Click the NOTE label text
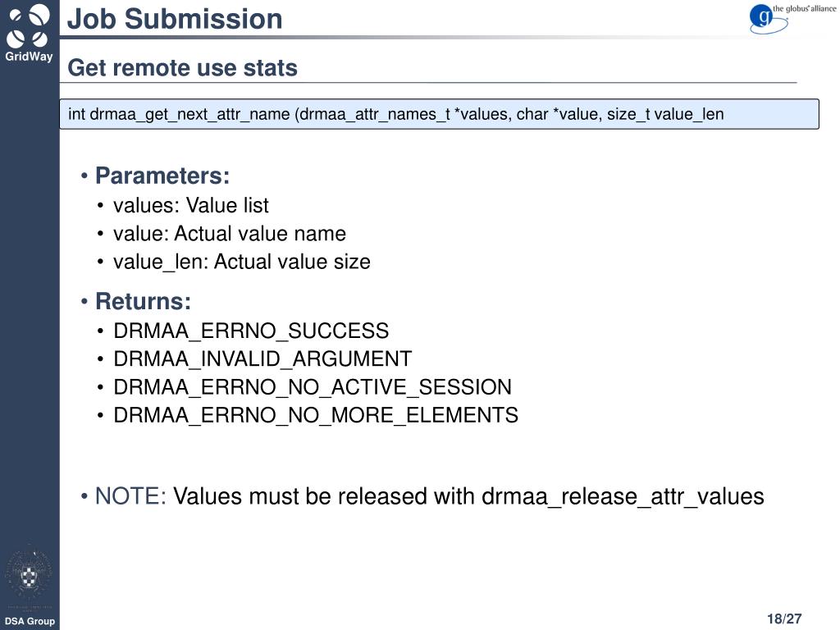Viewport: 840px width, 630px height. [130, 496]
